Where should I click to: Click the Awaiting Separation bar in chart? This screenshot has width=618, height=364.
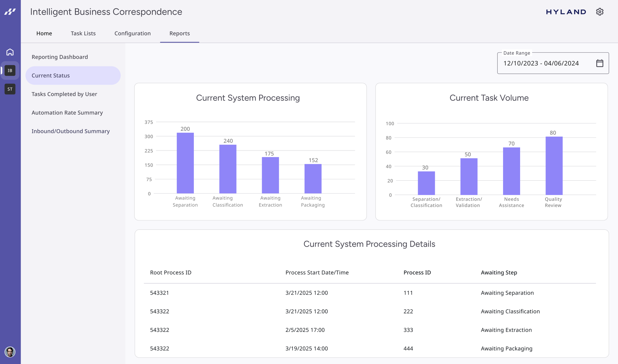[185, 163]
